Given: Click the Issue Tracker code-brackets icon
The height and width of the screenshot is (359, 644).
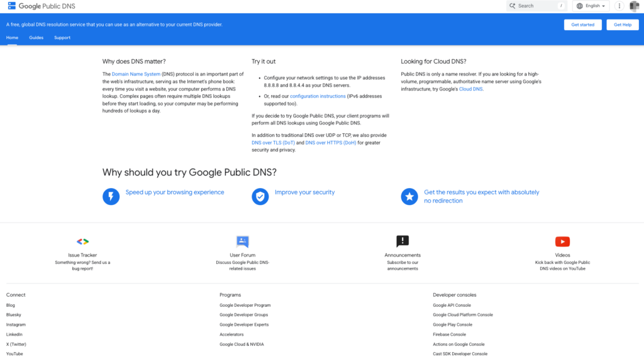Looking at the screenshot, I should (82, 241).
